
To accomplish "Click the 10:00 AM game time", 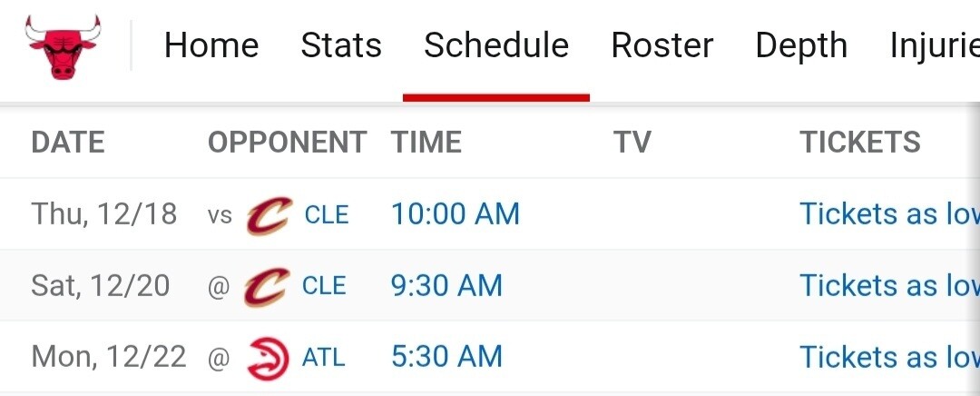I will tap(456, 214).
